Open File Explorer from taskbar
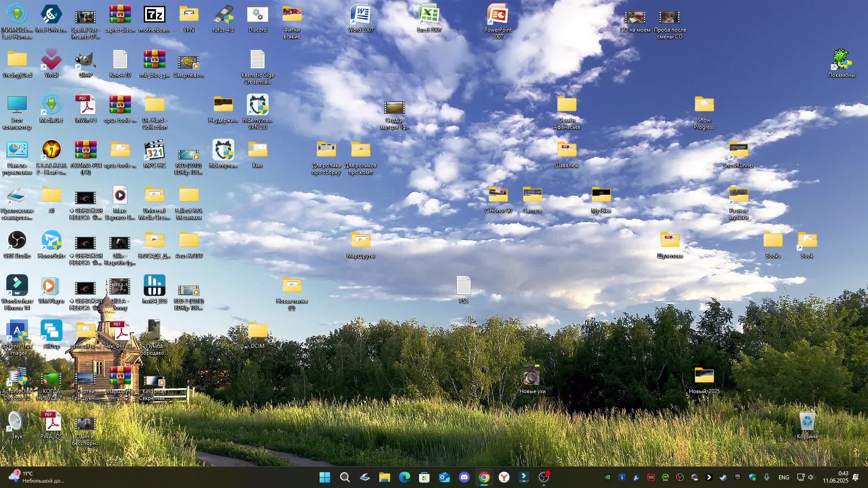Viewport: 868px width, 488px height. click(x=384, y=477)
